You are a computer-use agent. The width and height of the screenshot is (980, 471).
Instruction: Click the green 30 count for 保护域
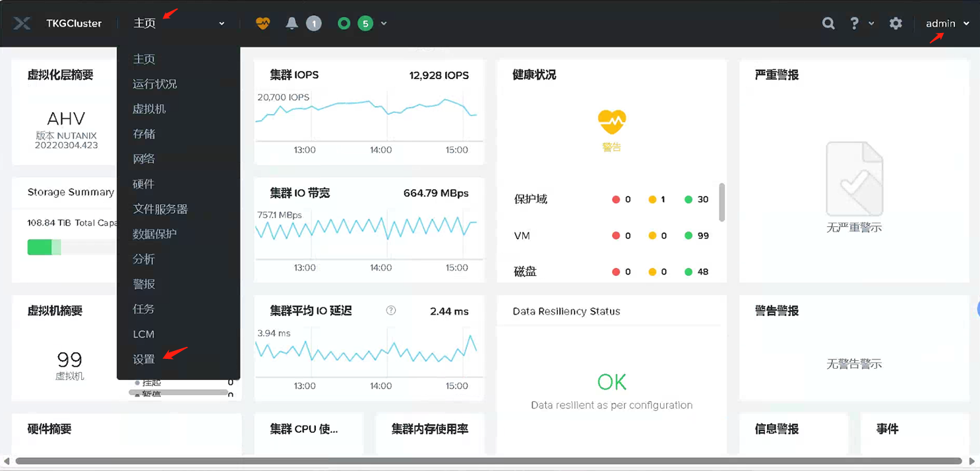point(703,199)
